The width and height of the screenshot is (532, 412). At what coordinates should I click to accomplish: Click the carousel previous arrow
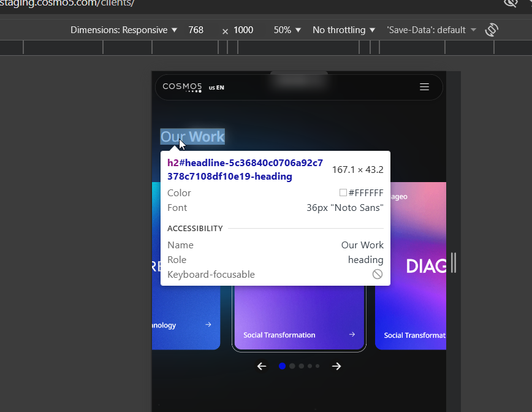click(x=262, y=366)
